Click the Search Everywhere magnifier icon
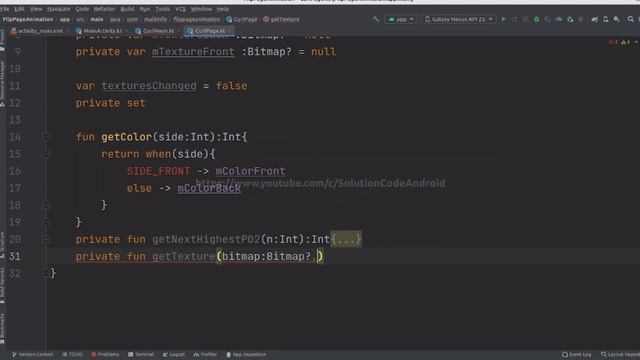Image resolution: width=640 pixels, height=360 pixels. [631, 19]
